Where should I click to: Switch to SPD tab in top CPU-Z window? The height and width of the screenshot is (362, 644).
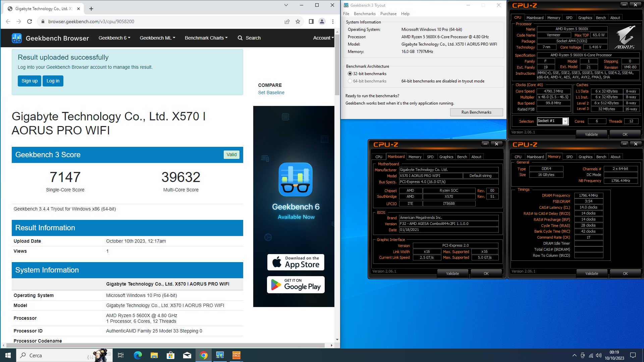click(x=569, y=18)
